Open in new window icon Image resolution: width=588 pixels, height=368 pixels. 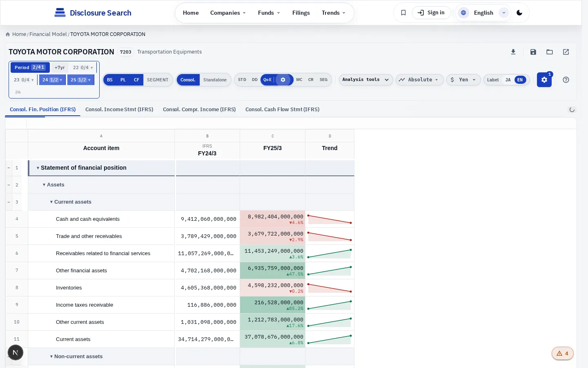566,52
